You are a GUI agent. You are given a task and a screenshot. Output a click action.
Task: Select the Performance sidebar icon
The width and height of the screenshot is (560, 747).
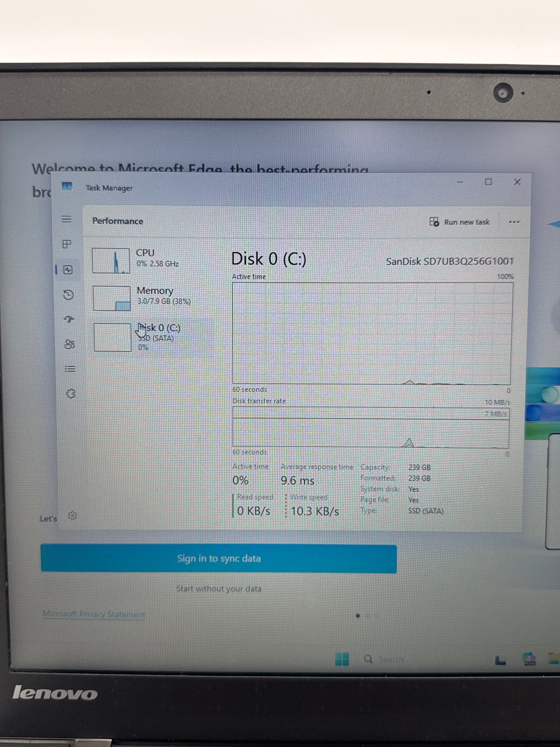[68, 269]
